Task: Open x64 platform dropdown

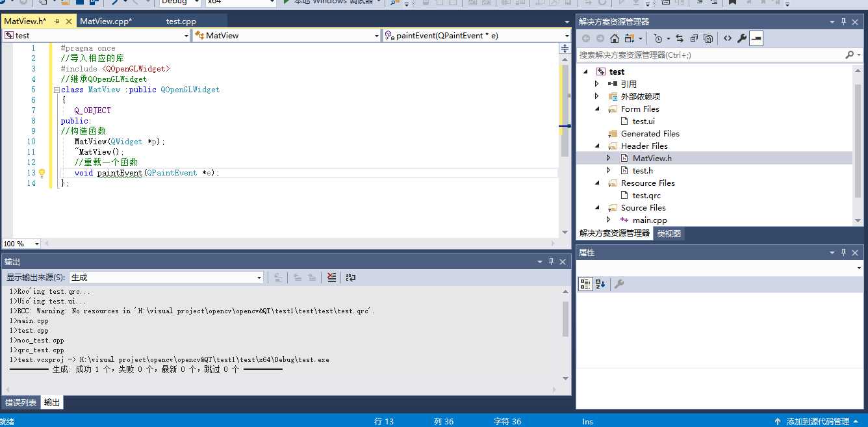Action: [x=272, y=3]
